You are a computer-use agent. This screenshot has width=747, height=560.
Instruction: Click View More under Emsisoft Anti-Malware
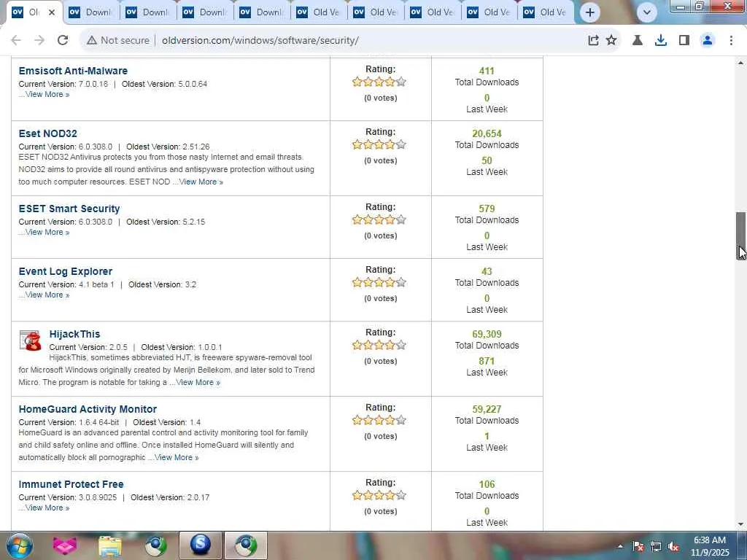tap(47, 94)
